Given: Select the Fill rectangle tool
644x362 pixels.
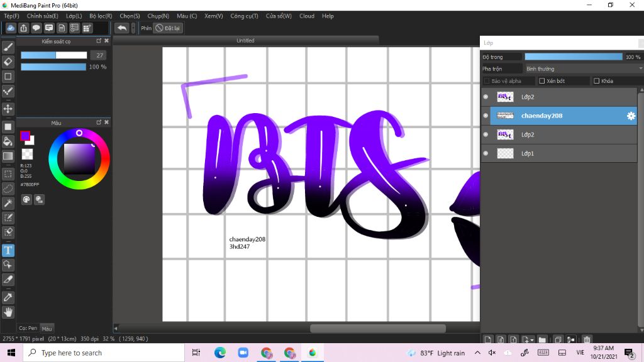Looking at the screenshot, I should (x=8, y=127).
